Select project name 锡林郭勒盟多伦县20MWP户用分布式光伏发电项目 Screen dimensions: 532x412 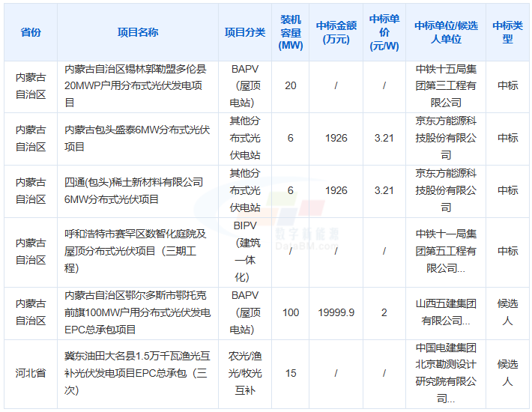136,86
